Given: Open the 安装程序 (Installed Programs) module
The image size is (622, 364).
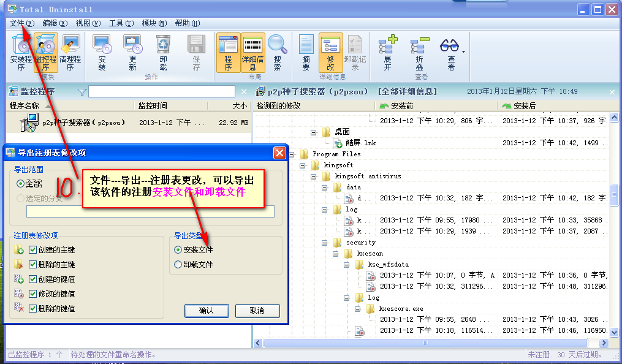Looking at the screenshot, I should (x=21, y=52).
